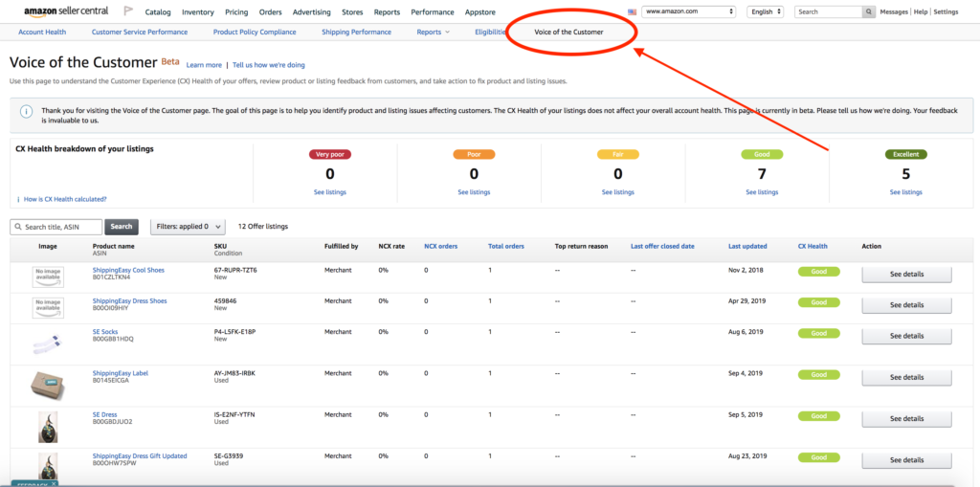
Task: Open the Inventory menu
Action: [197, 11]
